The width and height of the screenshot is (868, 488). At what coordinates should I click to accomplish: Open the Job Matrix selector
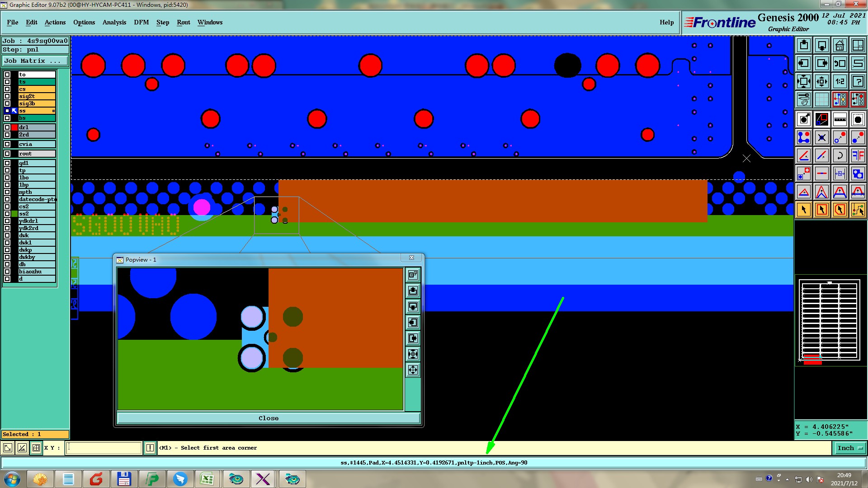click(x=35, y=61)
